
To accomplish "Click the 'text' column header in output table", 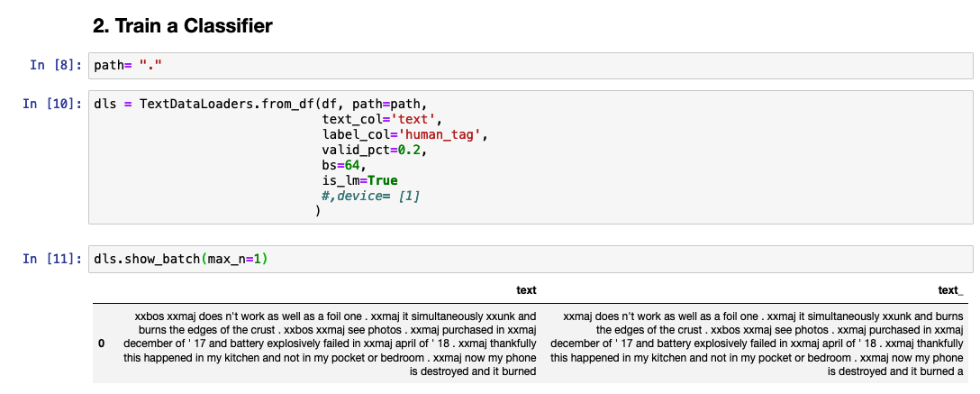I will 526,289.
